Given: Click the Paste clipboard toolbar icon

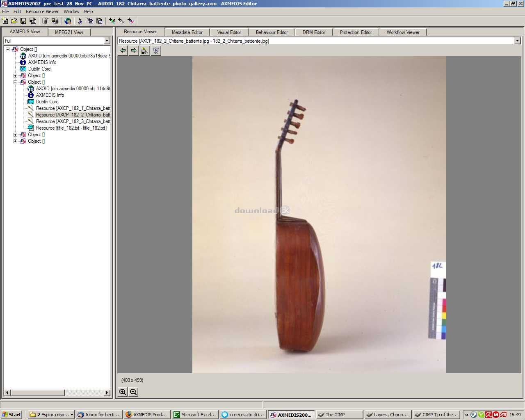Looking at the screenshot, I should pos(99,21).
